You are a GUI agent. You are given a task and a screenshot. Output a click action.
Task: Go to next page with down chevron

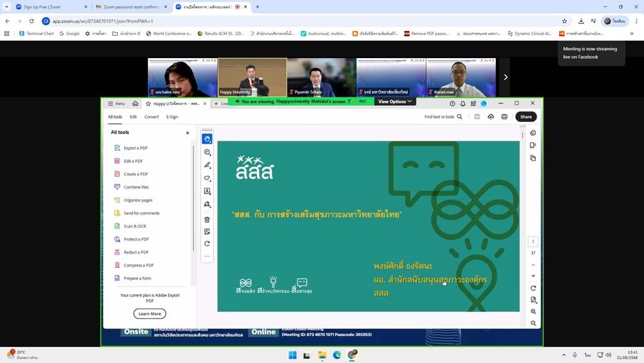tap(533, 276)
